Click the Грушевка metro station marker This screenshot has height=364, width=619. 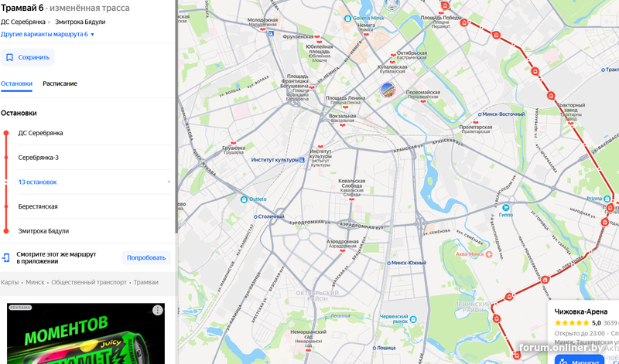pos(234,143)
